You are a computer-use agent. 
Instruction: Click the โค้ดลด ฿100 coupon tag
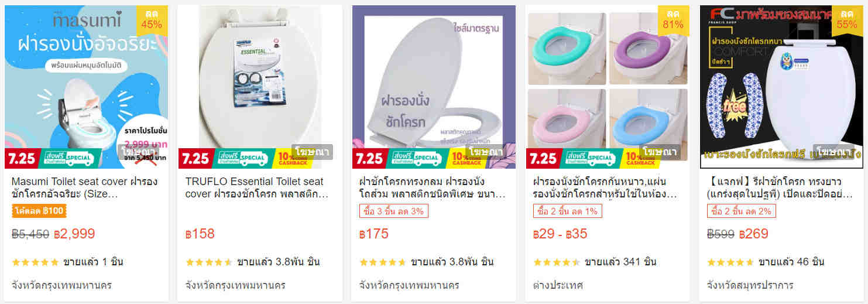coord(39,211)
